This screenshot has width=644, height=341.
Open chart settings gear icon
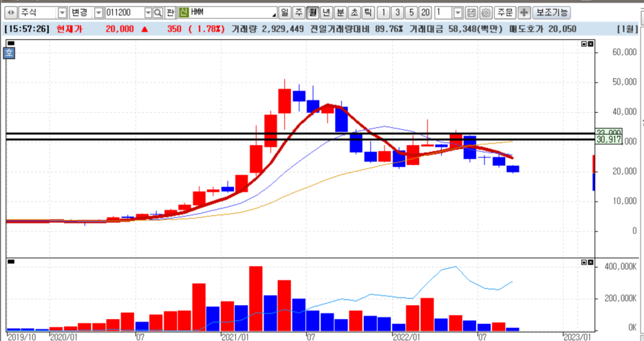click(486, 13)
